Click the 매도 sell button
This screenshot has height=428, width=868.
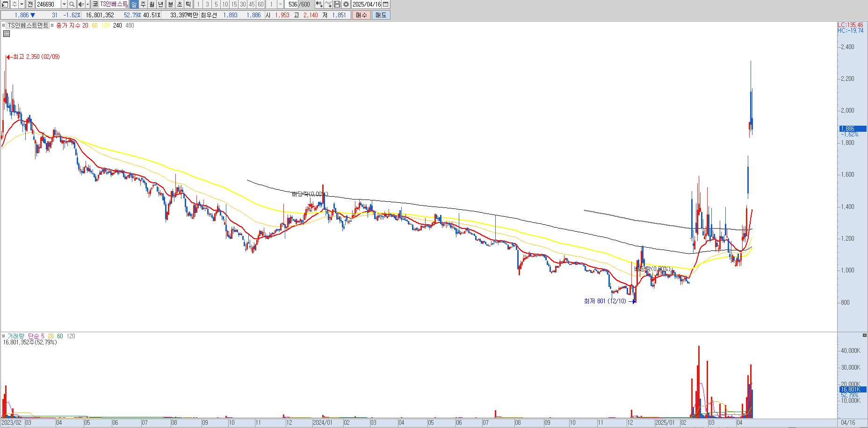click(x=381, y=15)
